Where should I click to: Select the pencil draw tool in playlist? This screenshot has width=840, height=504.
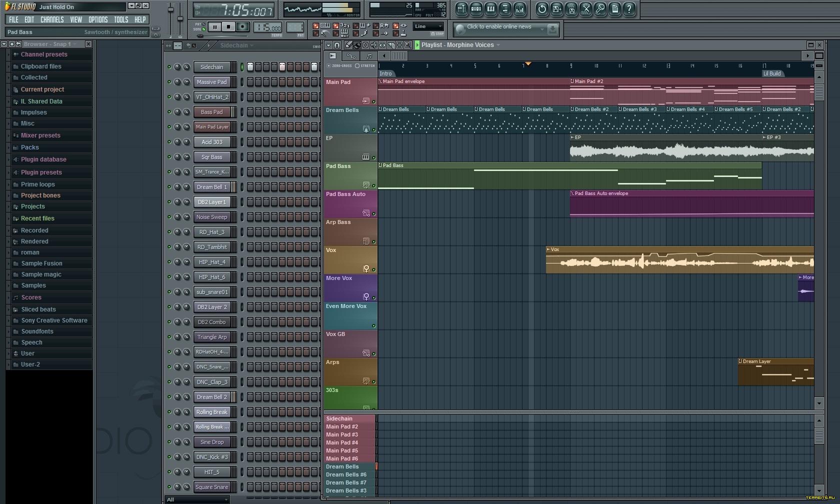348,45
